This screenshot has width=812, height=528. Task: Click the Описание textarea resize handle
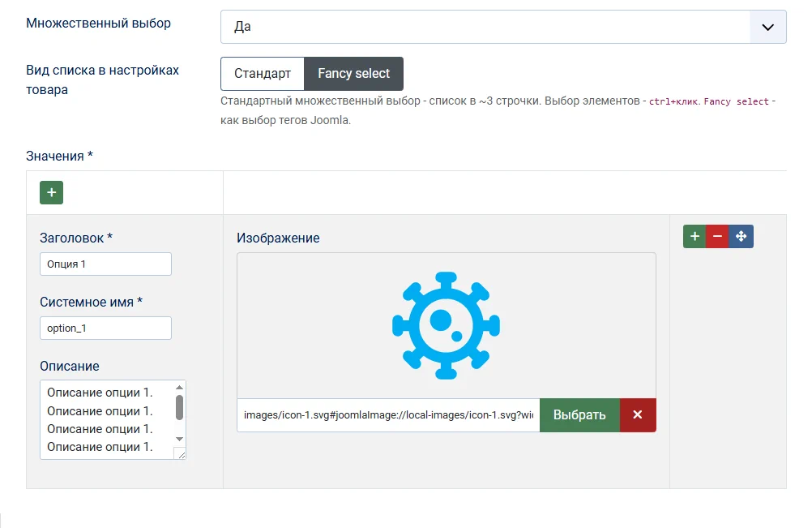[181, 454]
